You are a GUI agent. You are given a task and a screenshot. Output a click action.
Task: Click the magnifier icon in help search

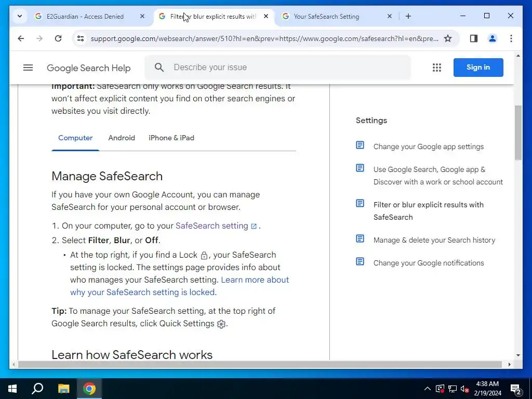point(159,67)
